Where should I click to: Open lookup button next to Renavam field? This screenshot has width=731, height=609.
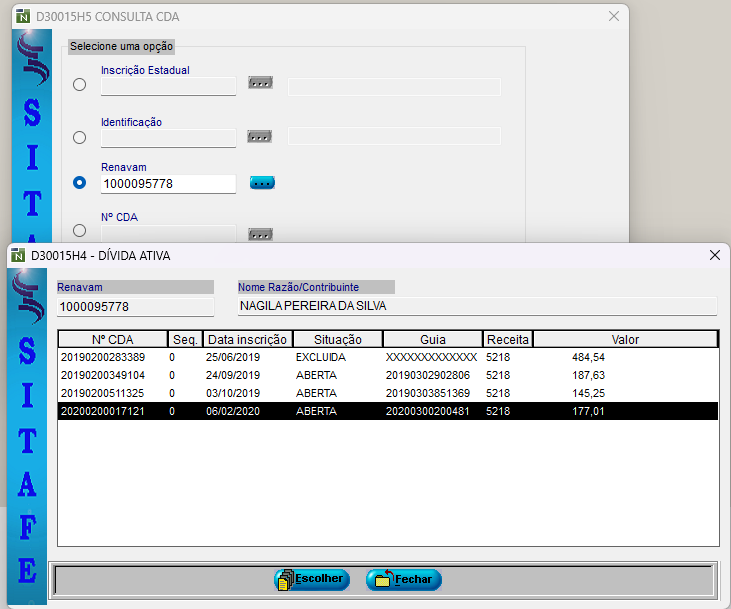262,183
